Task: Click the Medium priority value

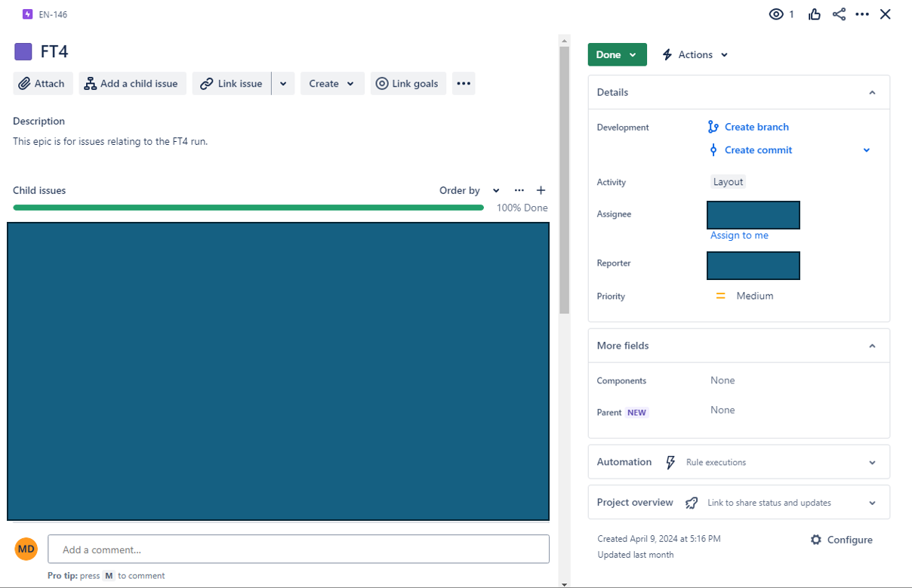Action: (x=755, y=296)
